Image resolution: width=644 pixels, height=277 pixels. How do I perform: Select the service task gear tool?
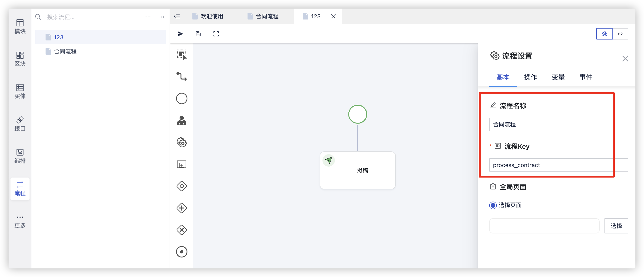[182, 142]
